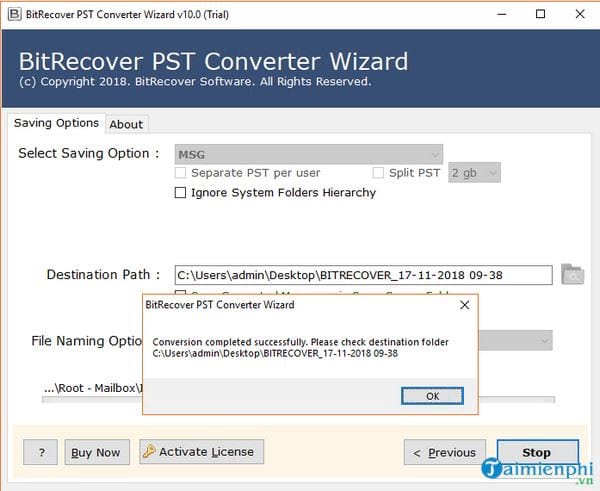600x491 pixels.
Task: Go back with the Previous button
Action: point(445,452)
